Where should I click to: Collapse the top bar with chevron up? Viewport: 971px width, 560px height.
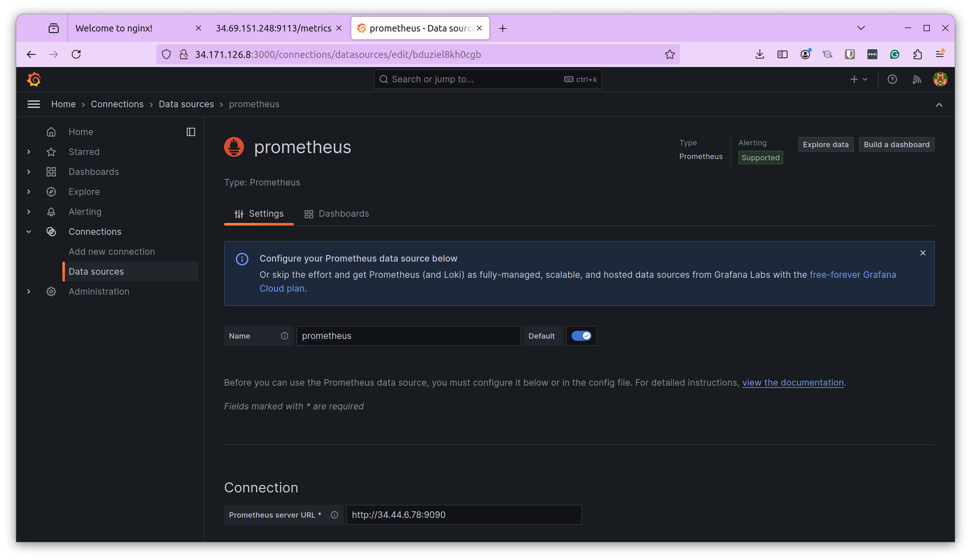939,105
